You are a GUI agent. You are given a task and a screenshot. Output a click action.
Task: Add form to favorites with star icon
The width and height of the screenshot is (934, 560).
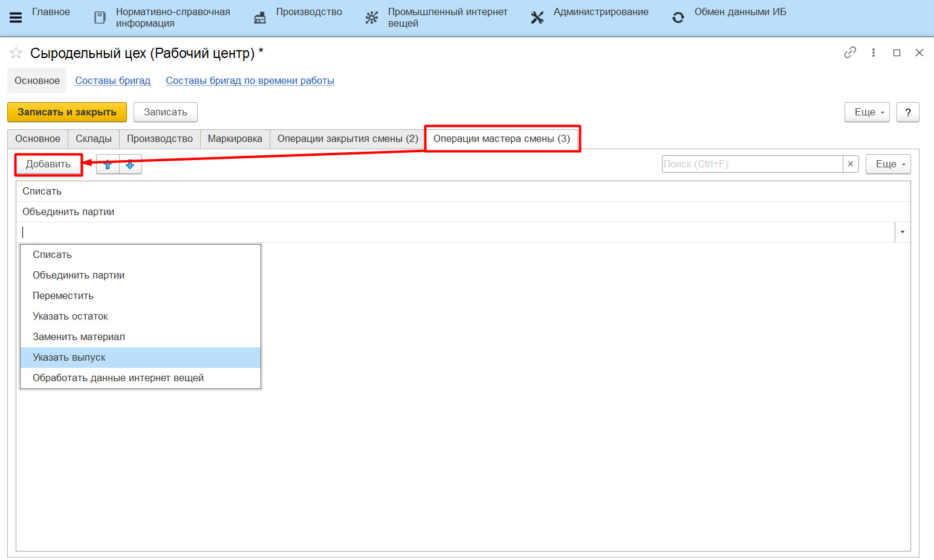(16, 53)
